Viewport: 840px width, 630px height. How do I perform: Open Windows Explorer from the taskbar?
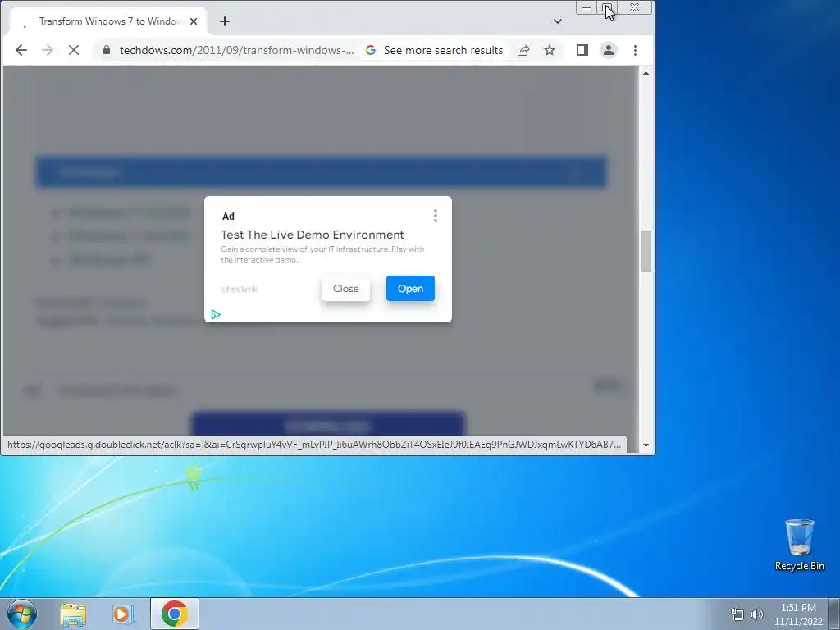coord(73,614)
